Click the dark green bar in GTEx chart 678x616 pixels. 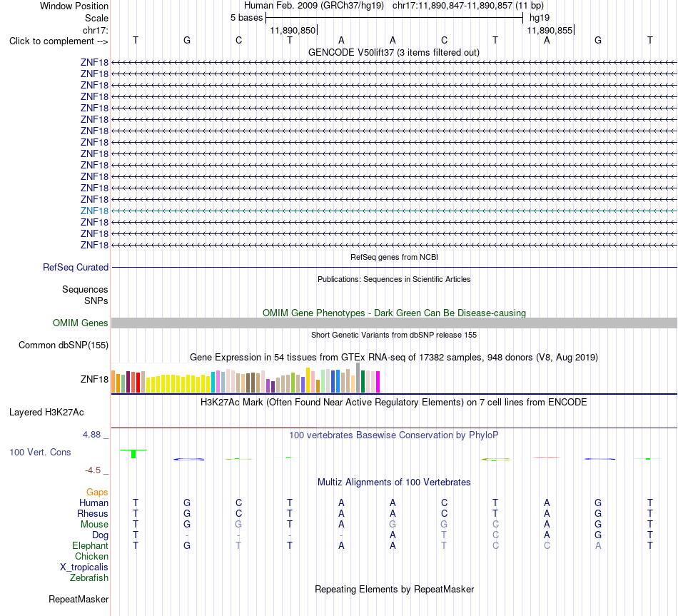click(363, 382)
